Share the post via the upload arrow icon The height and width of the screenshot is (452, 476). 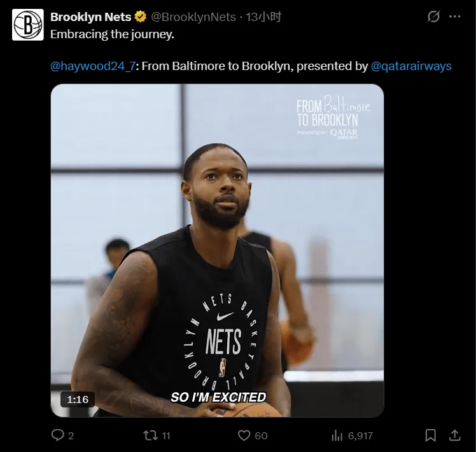[x=454, y=435]
